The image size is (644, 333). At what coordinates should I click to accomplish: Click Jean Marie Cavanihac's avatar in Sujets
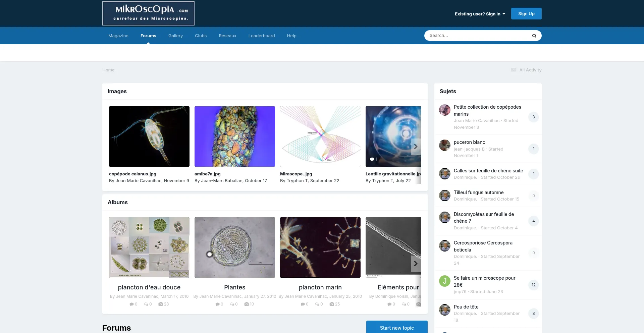click(x=445, y=110)
